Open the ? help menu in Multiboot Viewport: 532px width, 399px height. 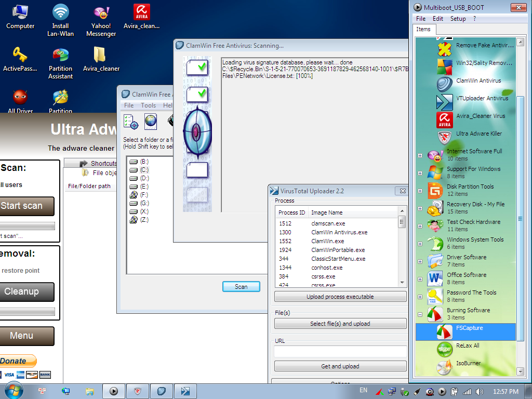[474, 19]
